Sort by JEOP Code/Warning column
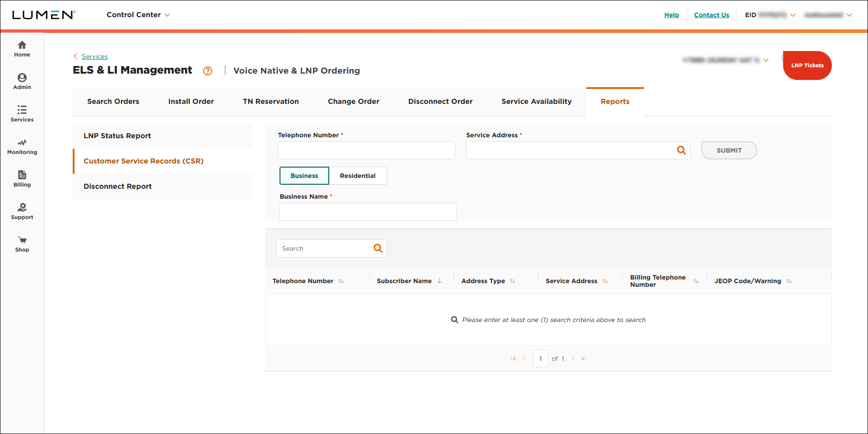The image size is (868, 434). tap(789, 281)
